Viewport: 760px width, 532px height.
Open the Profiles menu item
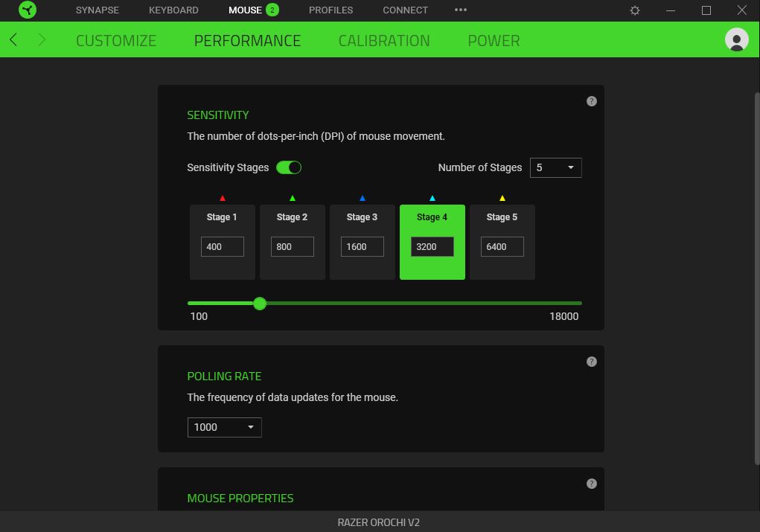[330, 10]
